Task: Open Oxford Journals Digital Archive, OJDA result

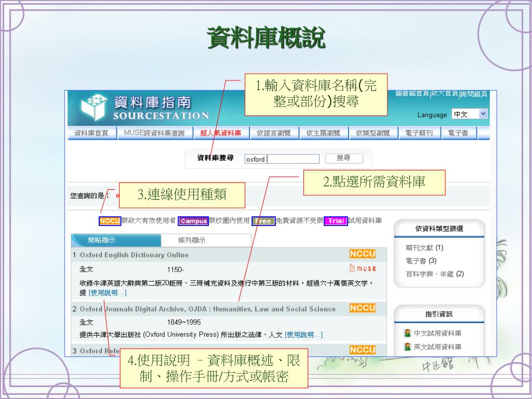Action: (x=208, y=309)
